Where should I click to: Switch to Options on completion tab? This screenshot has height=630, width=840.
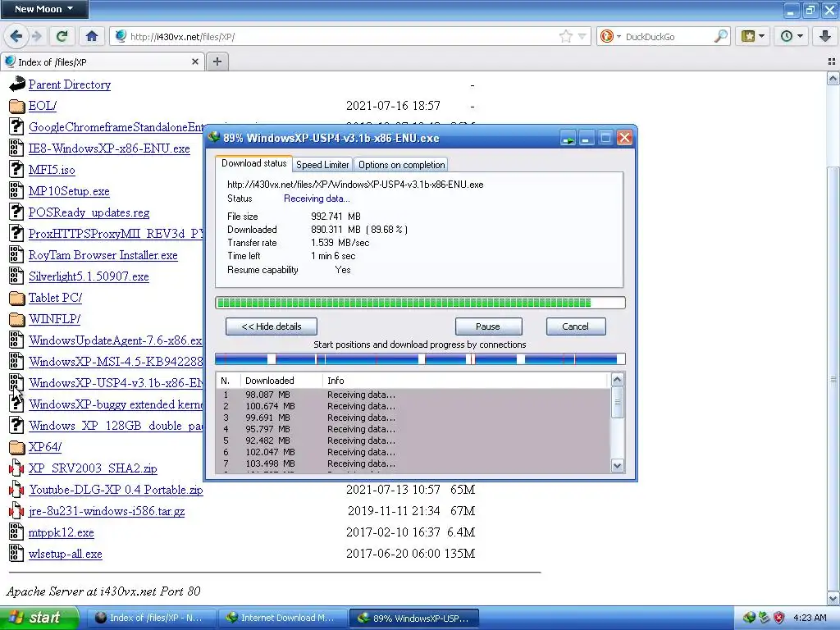[x=401, y=165]
